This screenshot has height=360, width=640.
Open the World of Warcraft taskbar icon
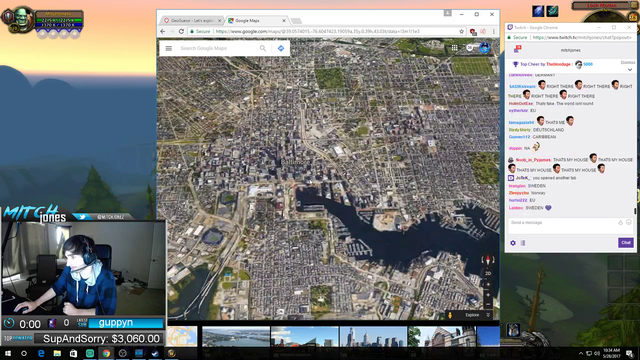[171, 353]
